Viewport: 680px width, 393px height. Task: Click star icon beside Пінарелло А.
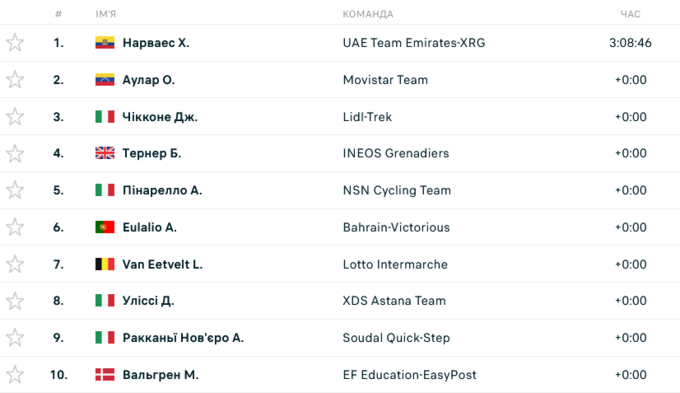[x=15, y=190]
